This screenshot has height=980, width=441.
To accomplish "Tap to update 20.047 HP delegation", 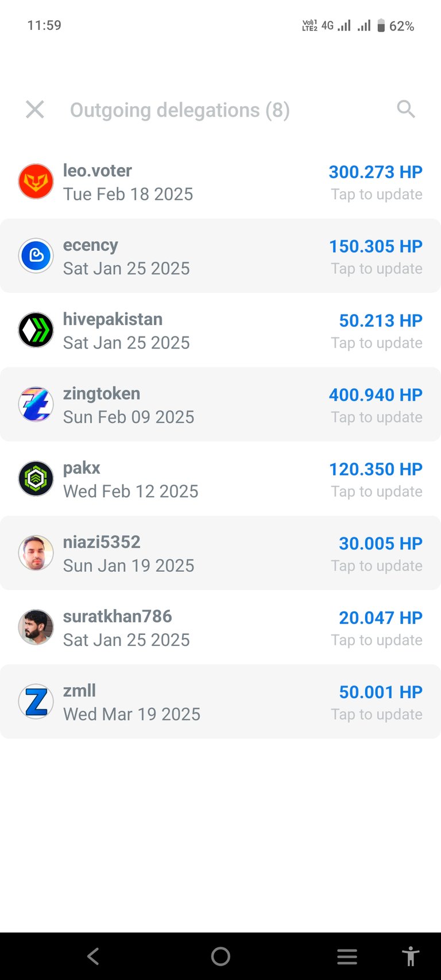I will [376, 640].
